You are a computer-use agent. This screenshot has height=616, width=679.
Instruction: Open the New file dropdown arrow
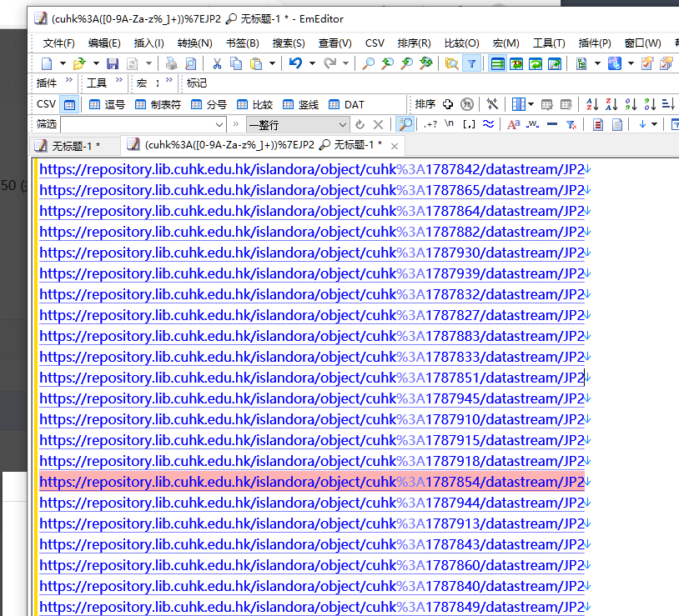coord(63,64)
